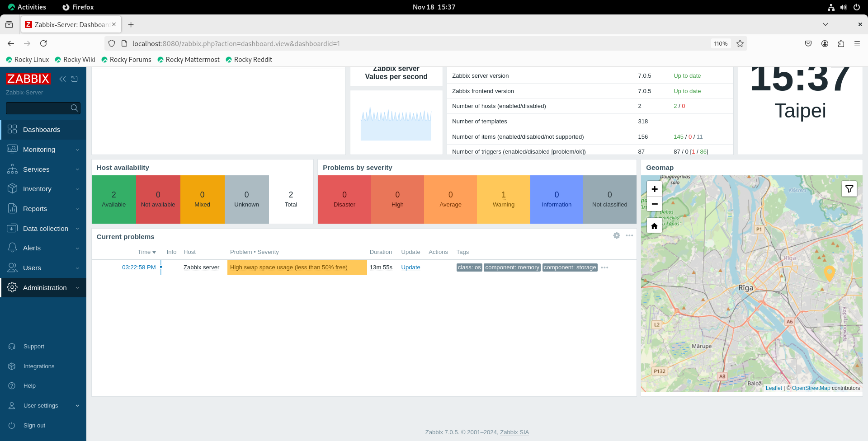Expand the Reports chevron arrow
Viewport: 868px width, 441px height.
[x=77, y=209]
